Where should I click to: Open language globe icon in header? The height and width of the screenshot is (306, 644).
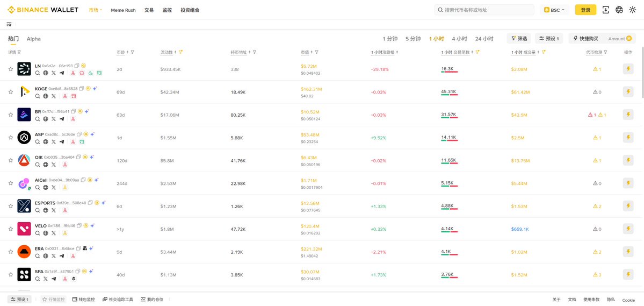point(619,10)
